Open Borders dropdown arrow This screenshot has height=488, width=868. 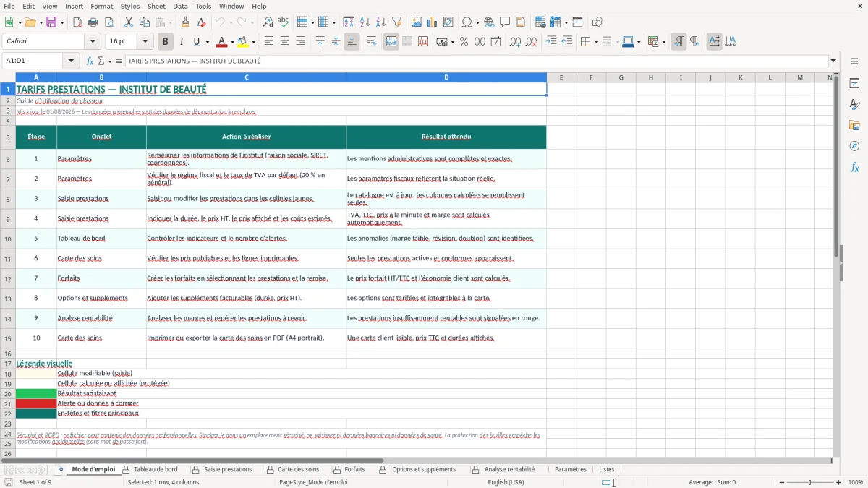tap(596, 42)
